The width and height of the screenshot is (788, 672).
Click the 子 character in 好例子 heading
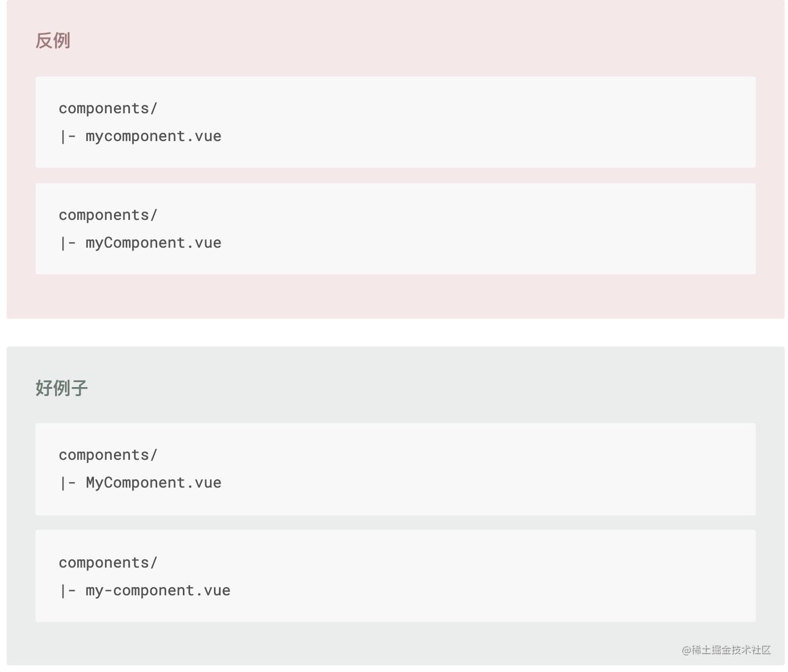pyautogui.click(x=79, y=388)
